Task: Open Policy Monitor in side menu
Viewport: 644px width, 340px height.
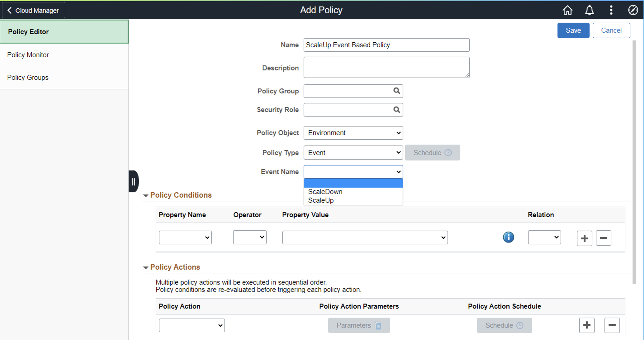Action: tap(28, 55)
